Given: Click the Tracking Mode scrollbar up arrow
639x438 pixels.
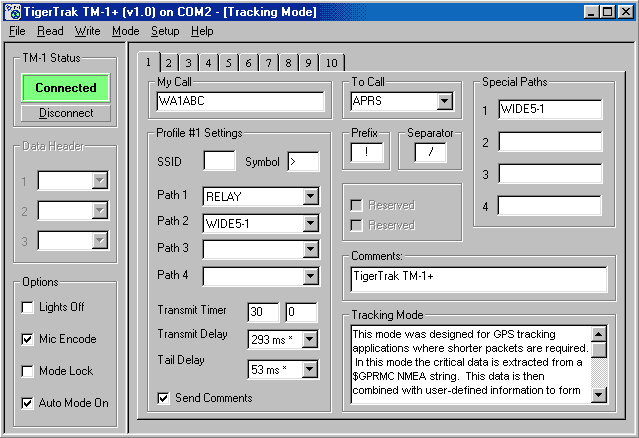Looking at the screenshot, I should (599, 335).
